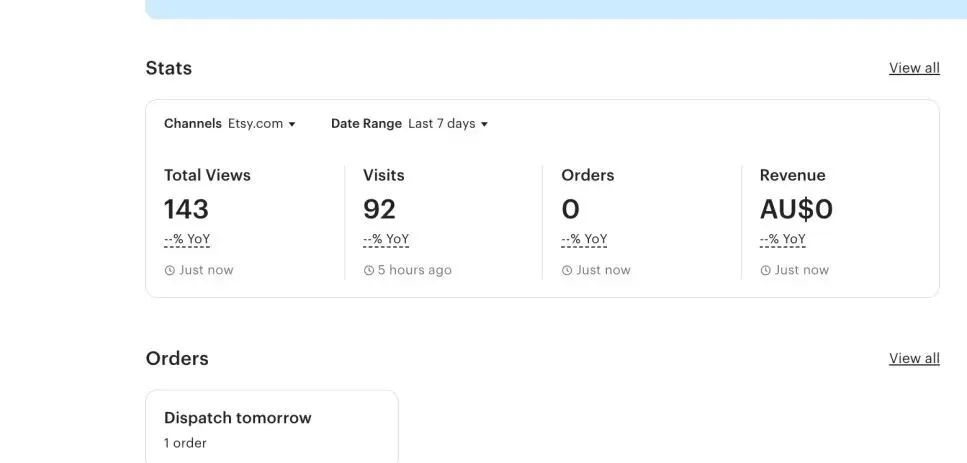Click clock icon under Revenue stat
967x463 pixels.
click(766, 270)
